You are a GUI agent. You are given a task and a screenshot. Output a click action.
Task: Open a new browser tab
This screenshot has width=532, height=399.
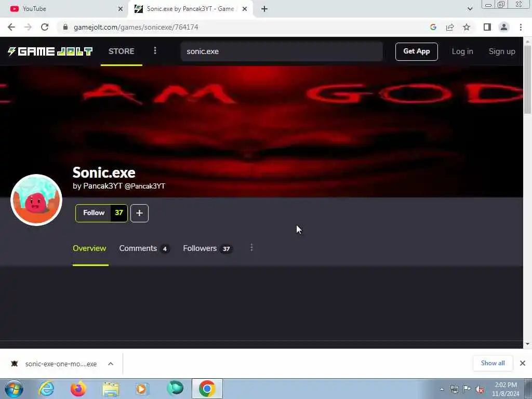point(264,9)
